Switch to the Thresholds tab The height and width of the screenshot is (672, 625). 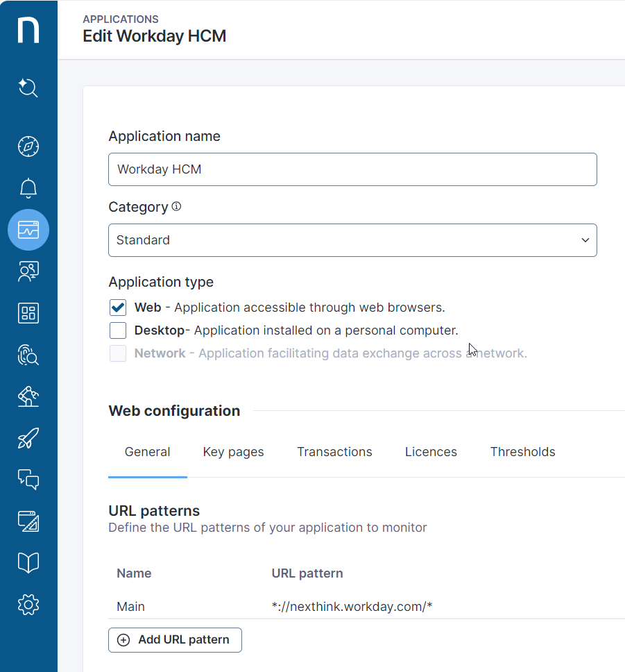pyautogui.click(x=522, y=452)
